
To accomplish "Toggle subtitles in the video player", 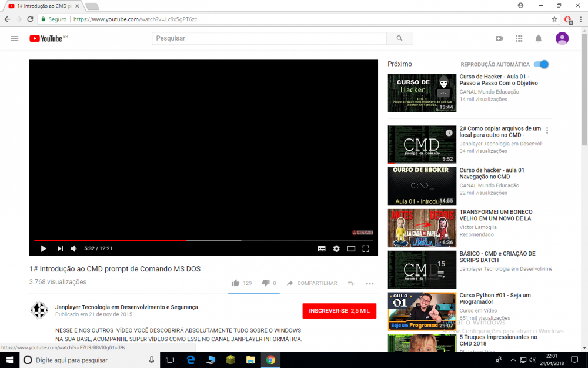I will pyautogui.click(x=322, y=248).
